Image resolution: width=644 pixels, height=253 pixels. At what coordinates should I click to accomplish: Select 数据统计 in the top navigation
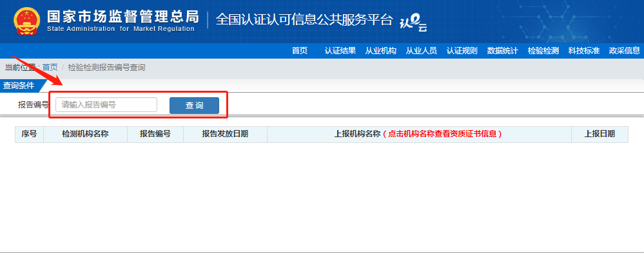(x=503, y=51)
